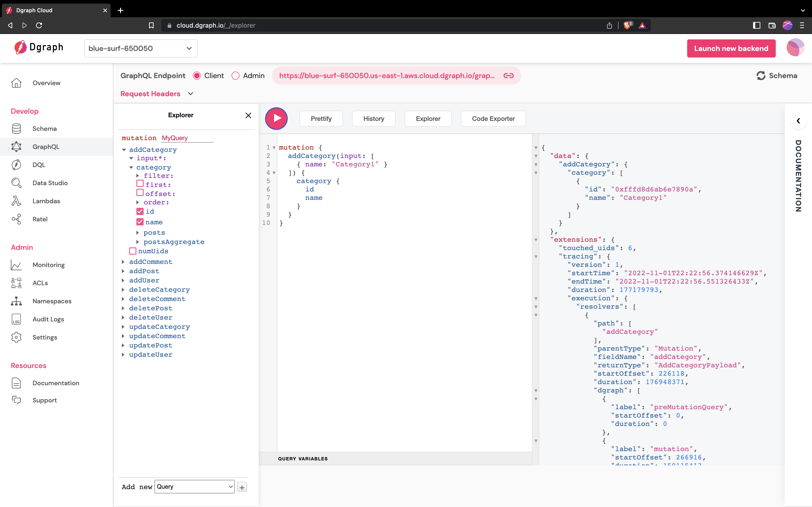Open Audit Logs from the sidebar
Viewport: 812px width, 507px height.
(48, 319)
